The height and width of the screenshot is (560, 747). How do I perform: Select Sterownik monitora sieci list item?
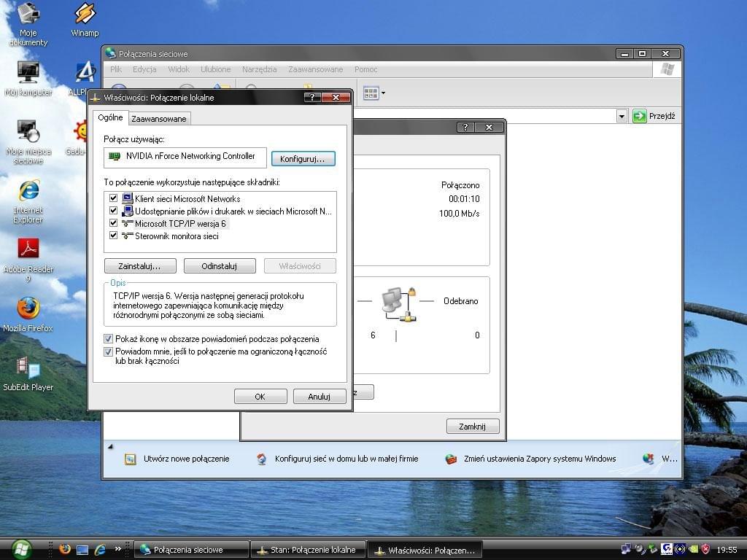click(177, 236)
